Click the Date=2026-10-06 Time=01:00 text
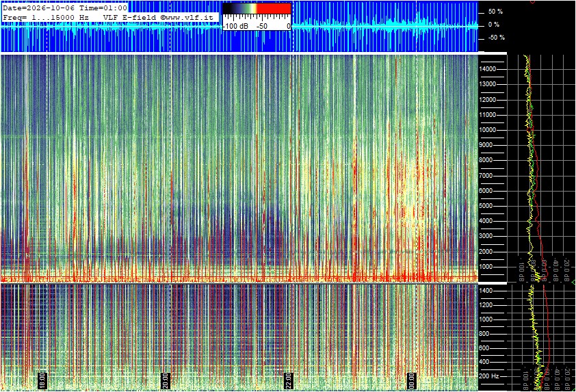 tap(65, 8)
